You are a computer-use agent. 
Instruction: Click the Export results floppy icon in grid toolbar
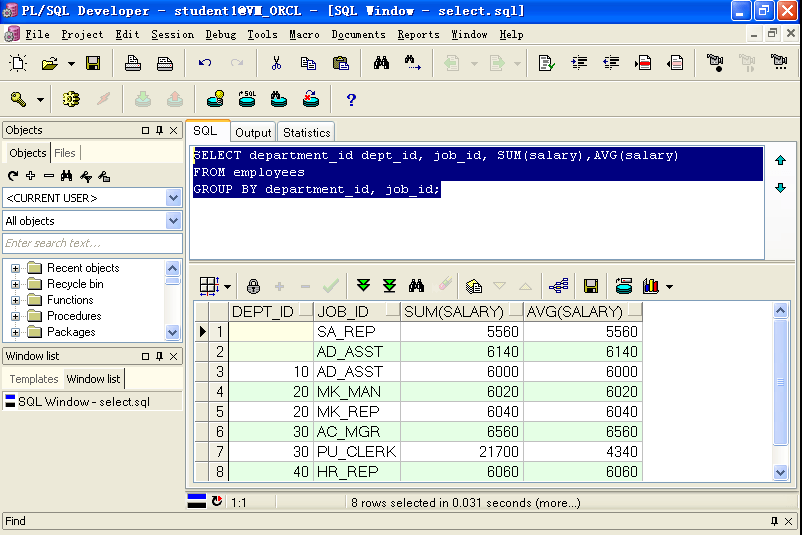[590, 286]
